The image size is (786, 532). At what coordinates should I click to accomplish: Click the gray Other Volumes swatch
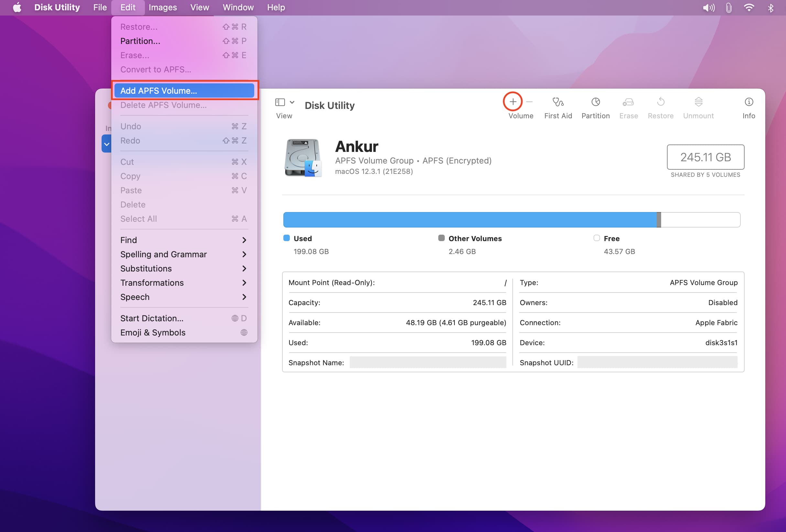[442, 238]
